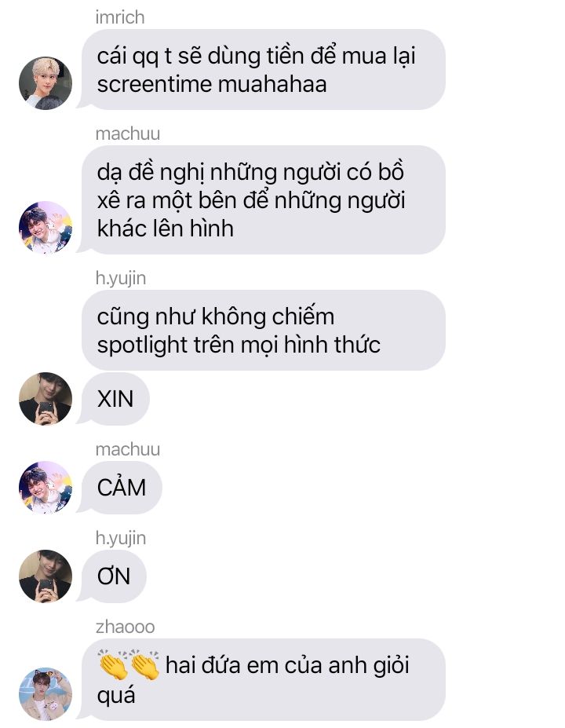Select the h.yujin username above 'cũng như không' message
The width and height of the screenshot is (565, 728).
(121, 278)
